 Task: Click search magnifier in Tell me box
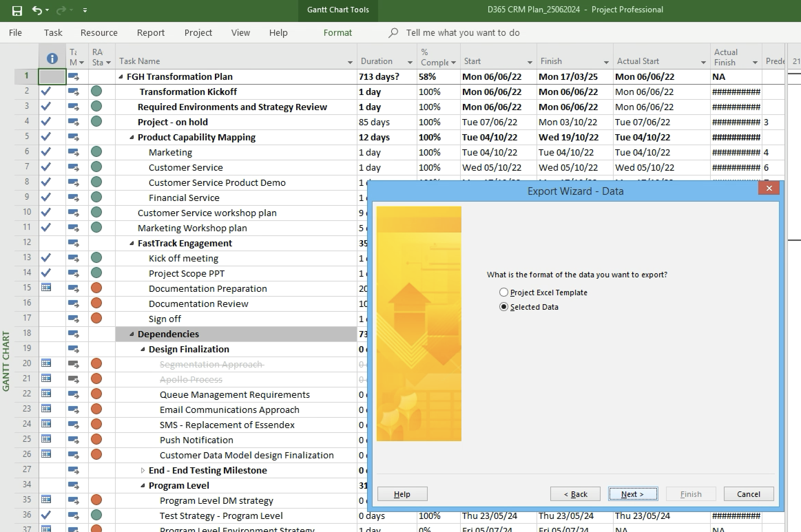(x=393, y=33)
